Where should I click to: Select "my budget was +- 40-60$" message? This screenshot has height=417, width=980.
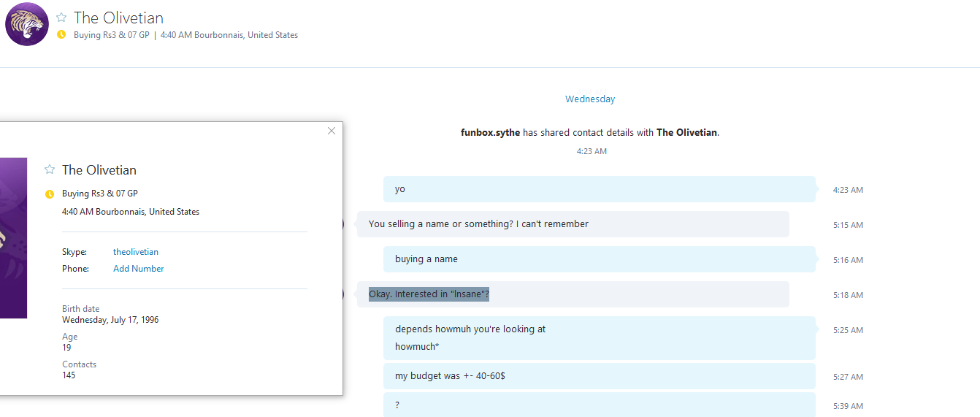point(599,376)
